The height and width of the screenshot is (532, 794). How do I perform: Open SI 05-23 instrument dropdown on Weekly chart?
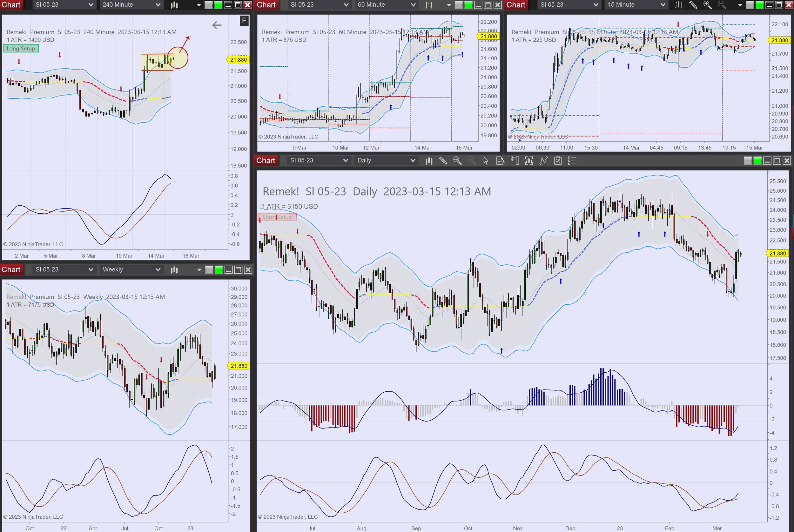tap(64, 270)
